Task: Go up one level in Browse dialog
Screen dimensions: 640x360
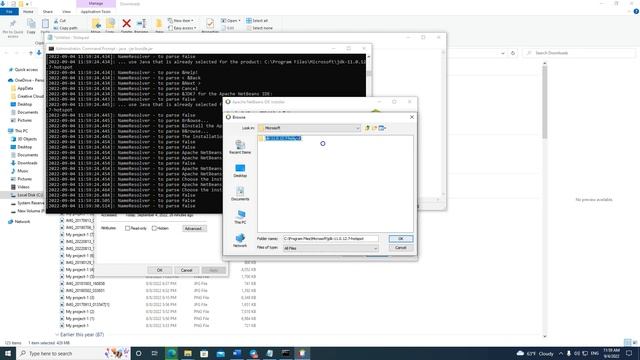Action: [x=367, y=128]
